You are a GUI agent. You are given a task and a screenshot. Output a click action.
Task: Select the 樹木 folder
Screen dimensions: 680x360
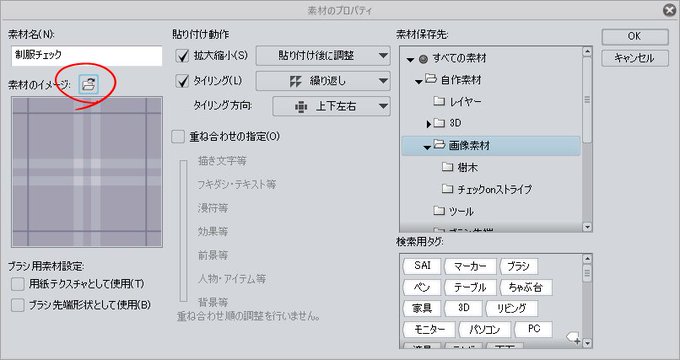pyautogui.click(x=460, y=167)
